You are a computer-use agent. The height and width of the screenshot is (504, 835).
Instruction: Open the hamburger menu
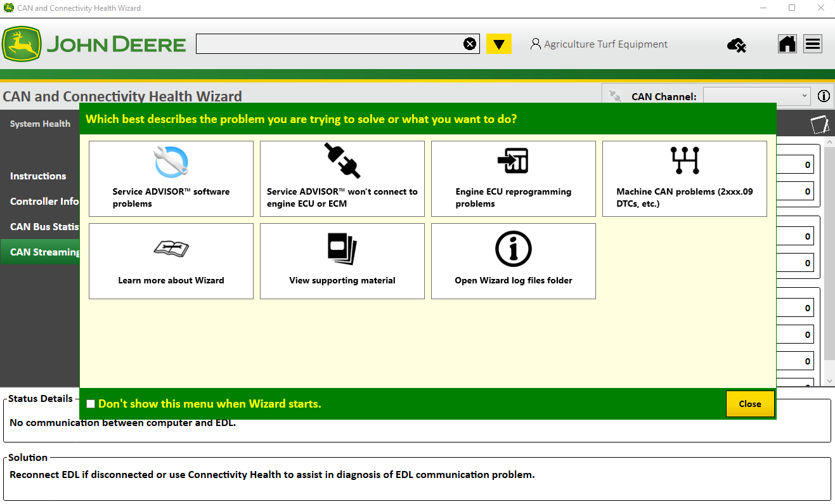(812, 44)
